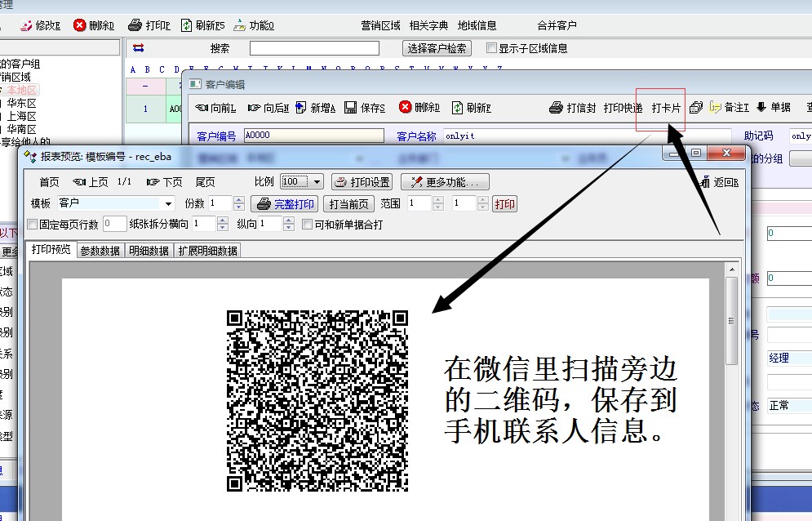Click 更多功能 tools button
This screenshot has height=521, width=812.
[x=449, y=182]
